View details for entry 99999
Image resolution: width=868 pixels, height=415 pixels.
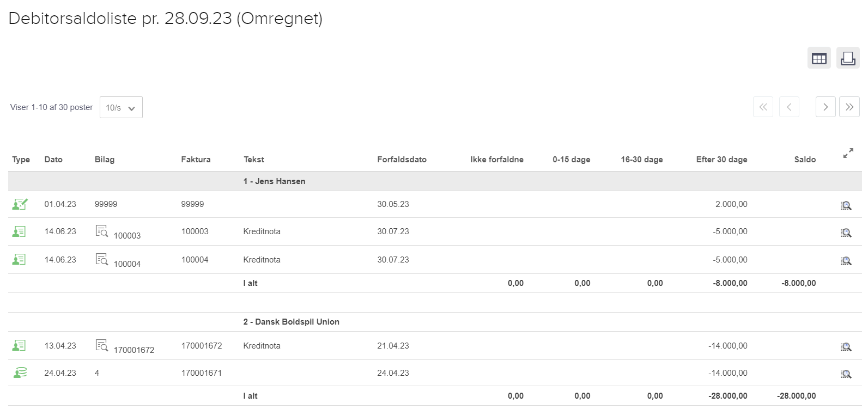pyautogui.click(x=846, y=205)
